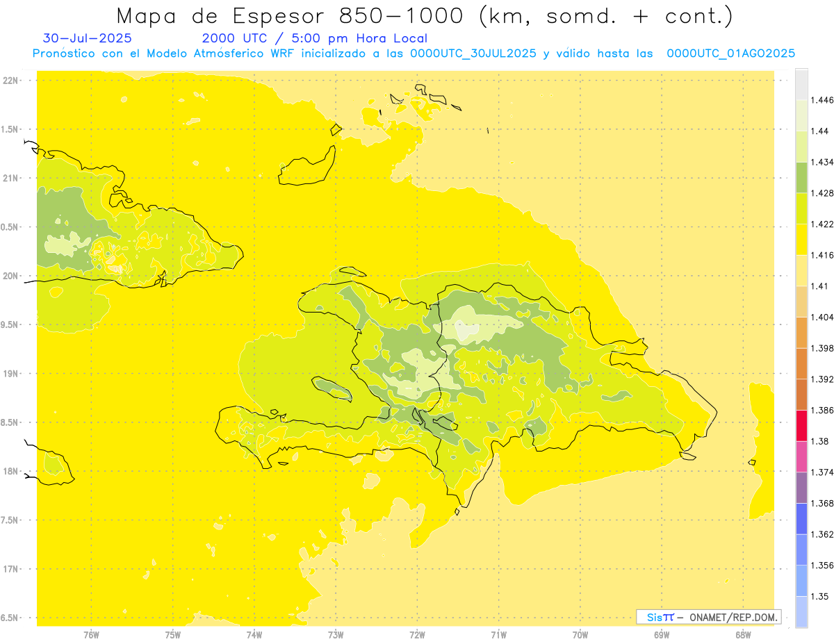Click the legend value '1.368'
Image resolution: width=834 pixels, height=644 pixels.
pyautogui.click(x=822, y=504)
